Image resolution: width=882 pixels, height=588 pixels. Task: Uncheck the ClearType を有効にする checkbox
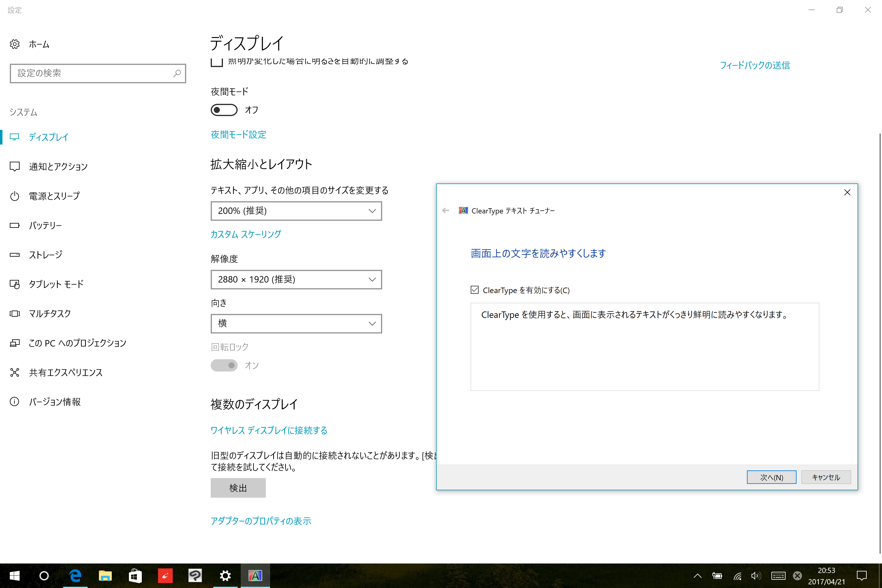pos(475,290)
